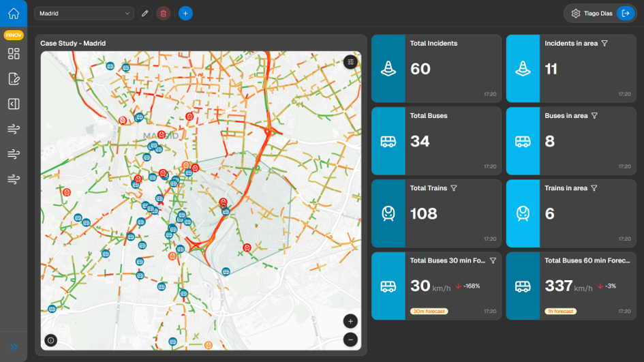Toggle the filter on Buses in area

594,116
